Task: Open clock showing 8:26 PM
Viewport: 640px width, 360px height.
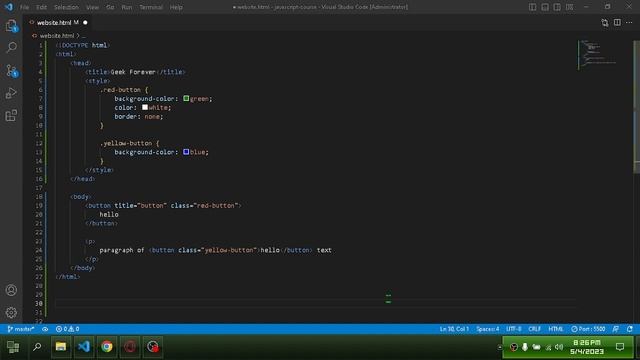Action: 587,347
